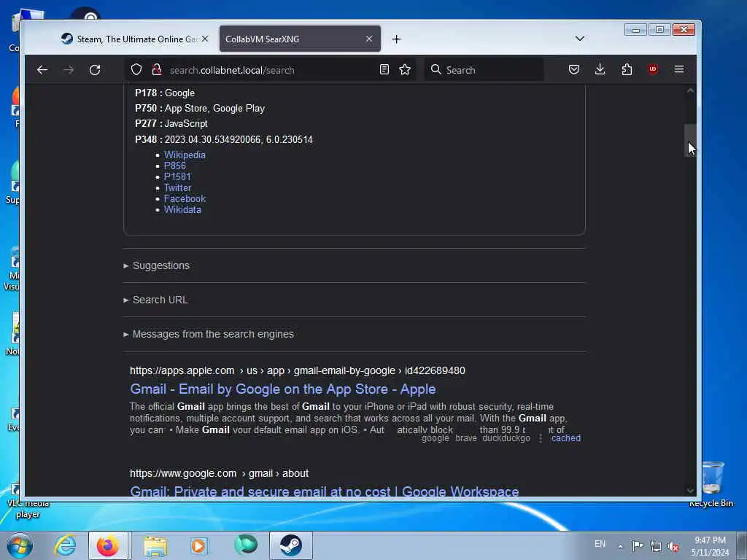The height and width of the screenshot is (560, 747).
Task: Open the Firefox hamburger menu
Action: pos(679,69)
